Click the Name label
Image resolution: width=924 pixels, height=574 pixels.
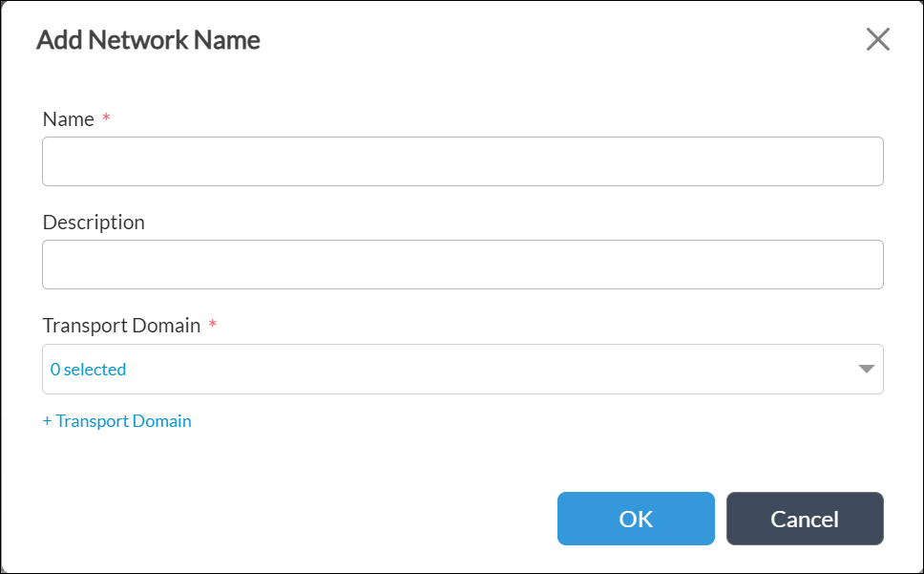(x=67, y=118)
